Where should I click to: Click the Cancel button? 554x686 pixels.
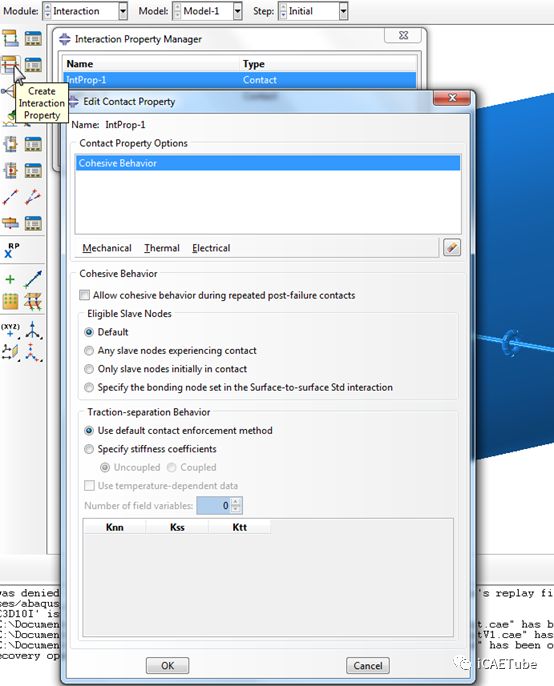pos(368,665)
